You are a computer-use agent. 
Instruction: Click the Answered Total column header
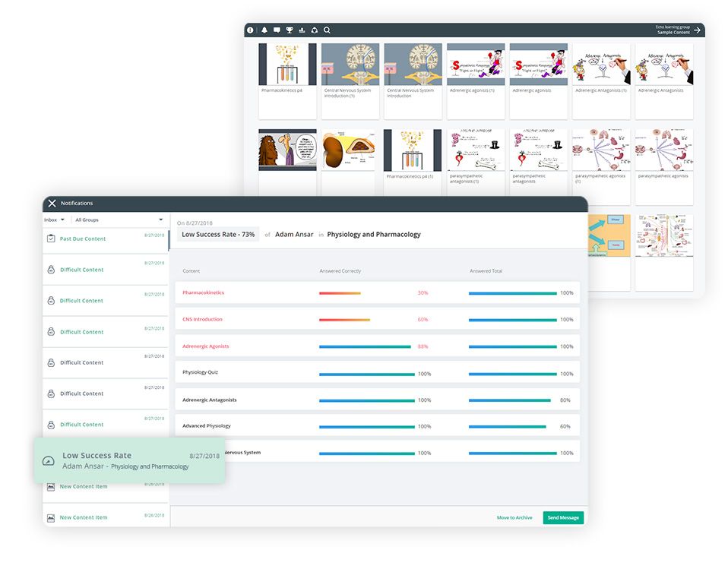(x=486, y=270)
